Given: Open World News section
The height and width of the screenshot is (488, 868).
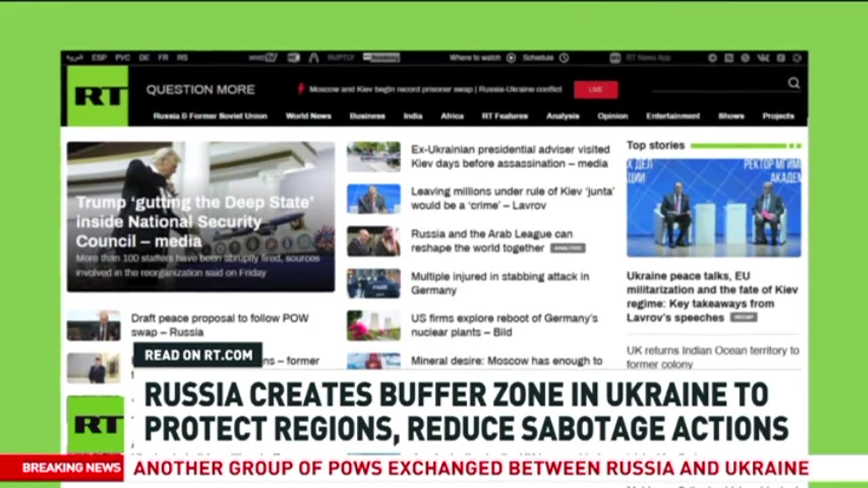Looking at the screenshot, I should tap(308, 116).
